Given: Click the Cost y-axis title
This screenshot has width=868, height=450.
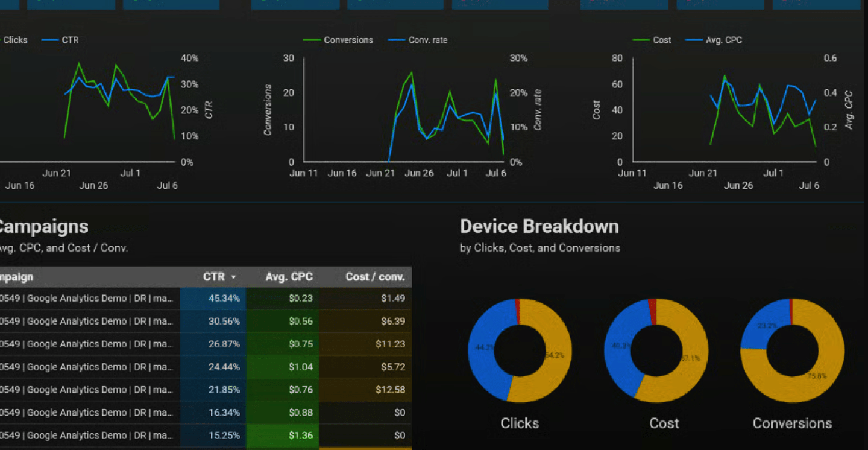Looking at the screenshot, I should [597, 110].
